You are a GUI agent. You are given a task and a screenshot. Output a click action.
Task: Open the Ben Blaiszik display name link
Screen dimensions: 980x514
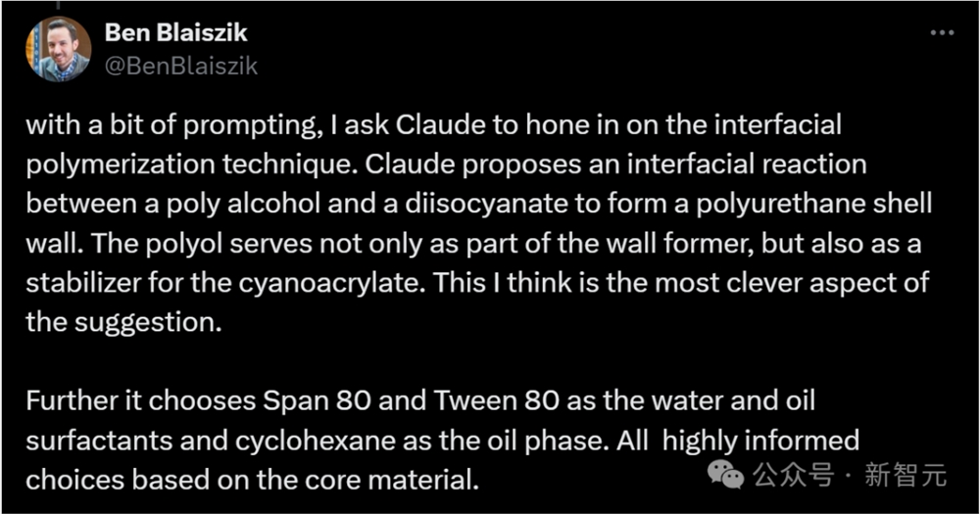175,32
